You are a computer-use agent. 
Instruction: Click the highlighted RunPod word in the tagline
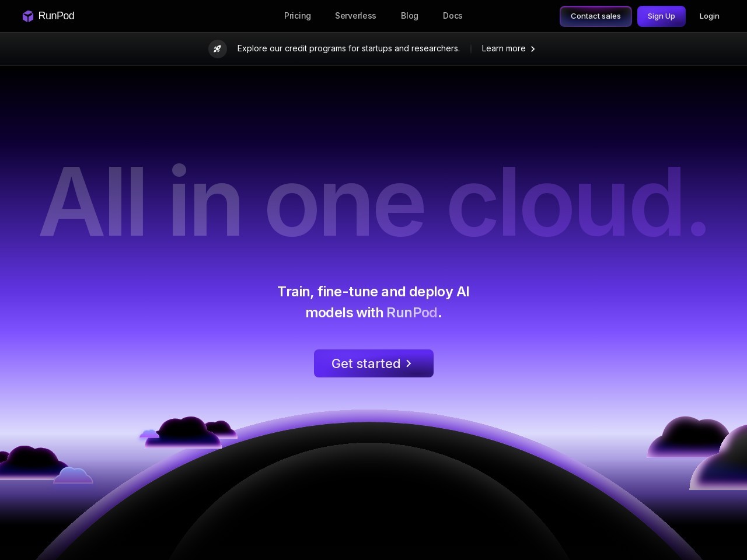point(412,313)
